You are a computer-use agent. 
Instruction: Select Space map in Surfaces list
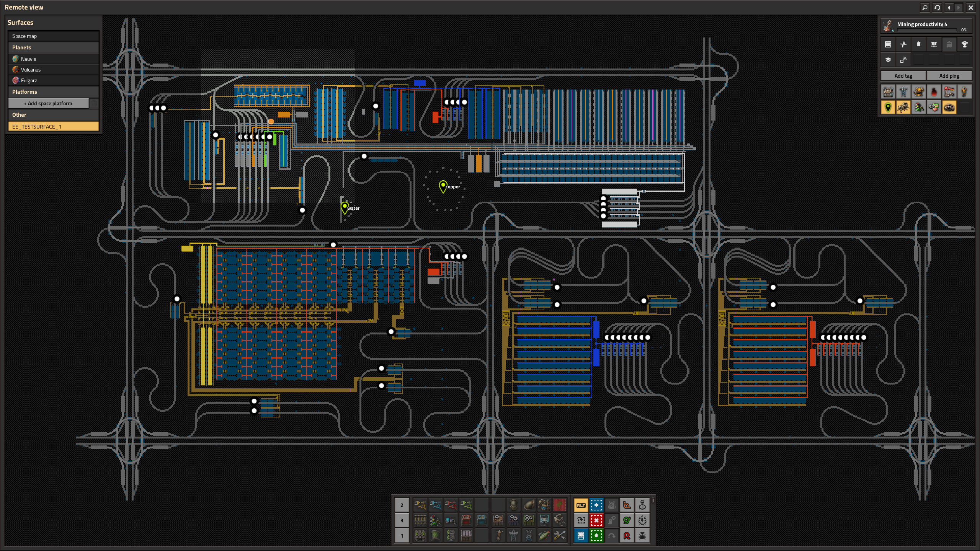54,36
